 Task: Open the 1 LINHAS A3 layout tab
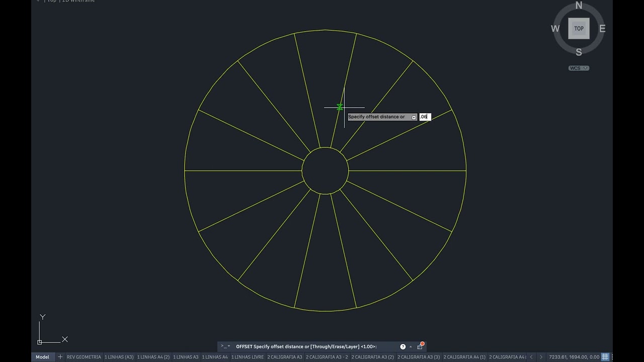[186, 357]
